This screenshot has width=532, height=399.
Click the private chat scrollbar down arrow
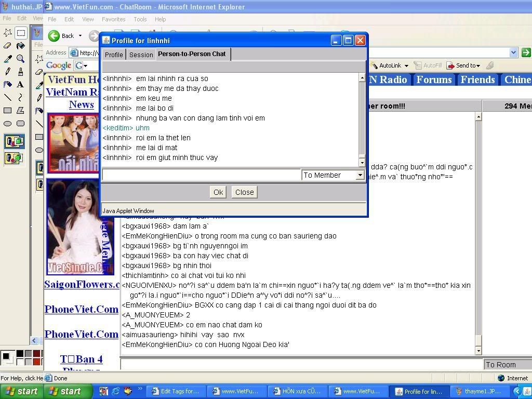[362, 163]
